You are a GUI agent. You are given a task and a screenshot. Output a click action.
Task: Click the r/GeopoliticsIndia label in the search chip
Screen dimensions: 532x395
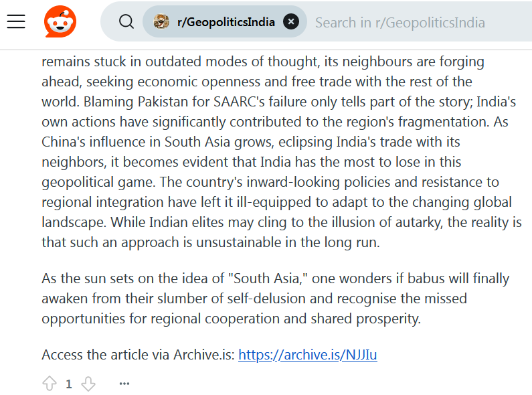point(226,22)
